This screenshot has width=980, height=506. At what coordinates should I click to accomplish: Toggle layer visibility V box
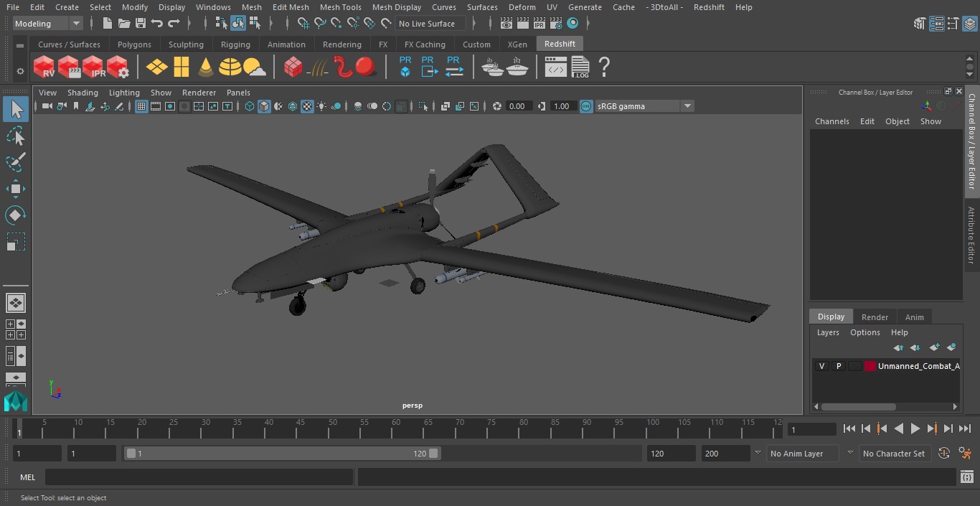[821, 366]
